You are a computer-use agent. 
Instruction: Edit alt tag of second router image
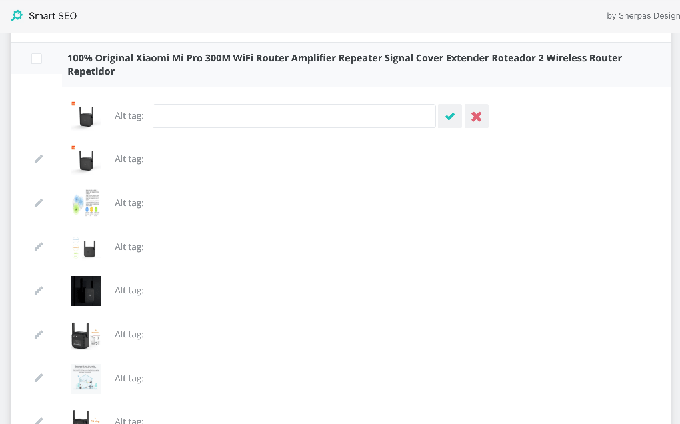click(39, 159)
